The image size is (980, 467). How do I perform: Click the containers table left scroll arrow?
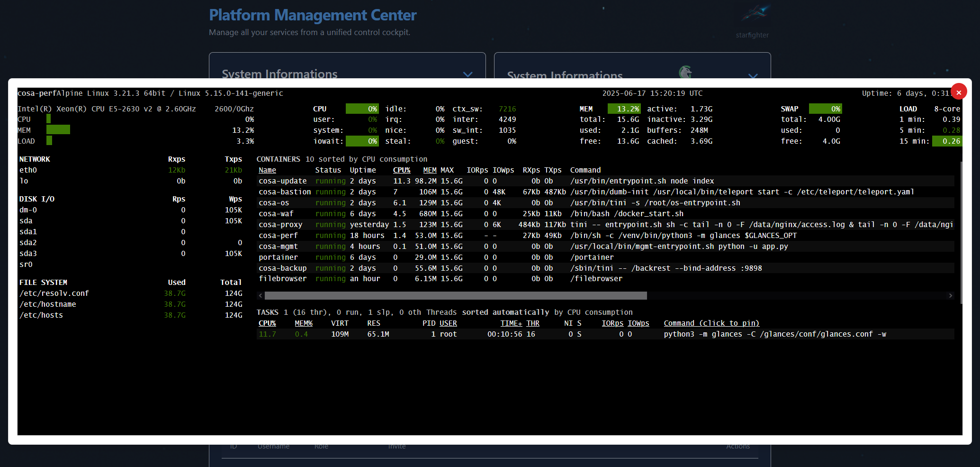(261, 295)
